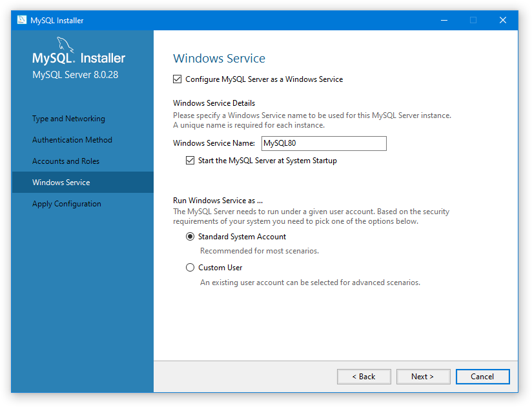Cancel the installer configuration

tap(482, 377)
